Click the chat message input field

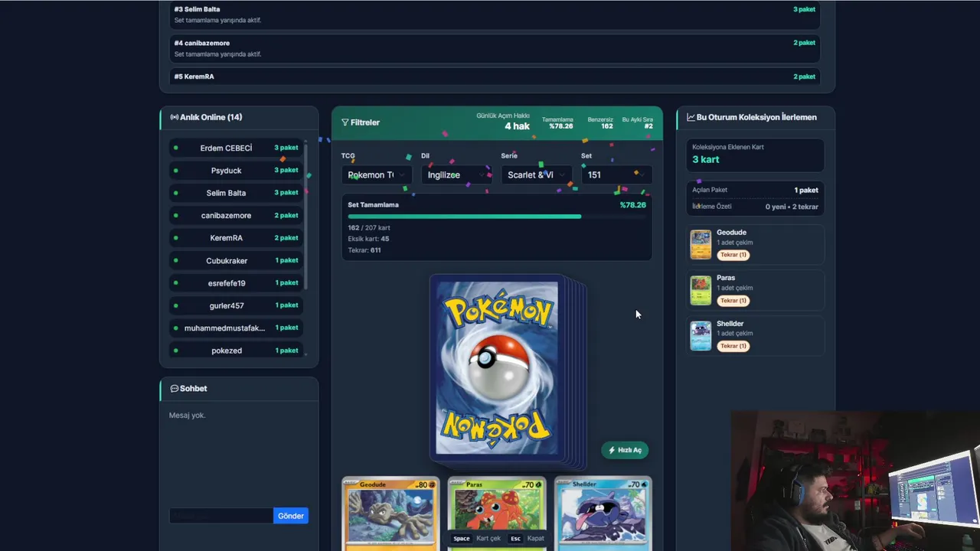tap(220, 516)
